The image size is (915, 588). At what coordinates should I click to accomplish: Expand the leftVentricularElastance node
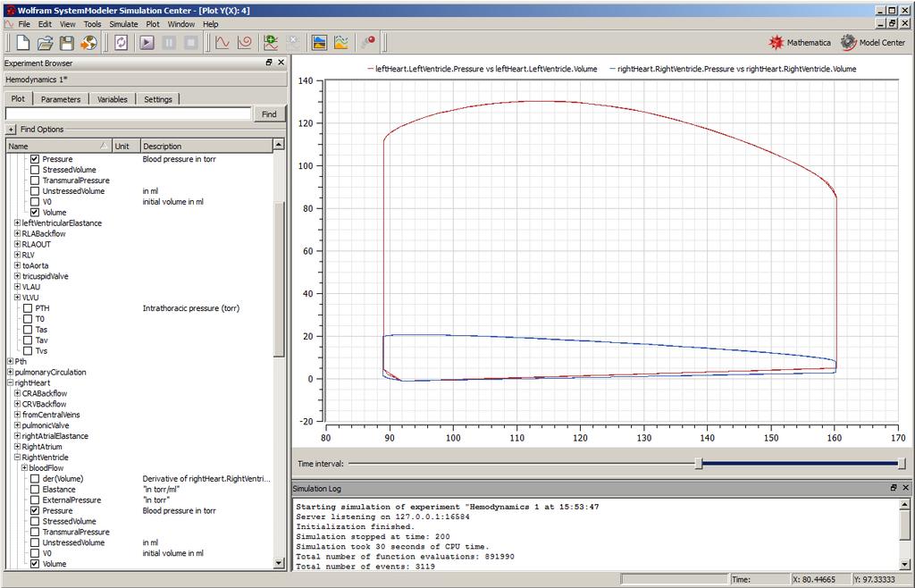click(x=18, y=223)
